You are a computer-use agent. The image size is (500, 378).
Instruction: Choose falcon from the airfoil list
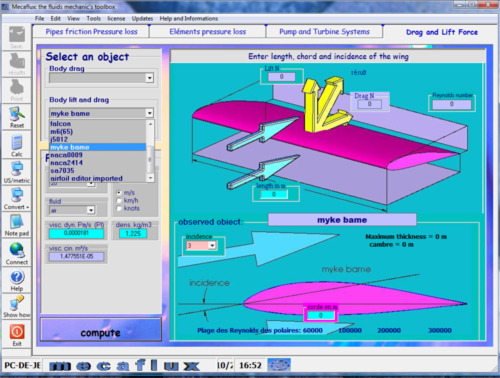click(98, 123)
